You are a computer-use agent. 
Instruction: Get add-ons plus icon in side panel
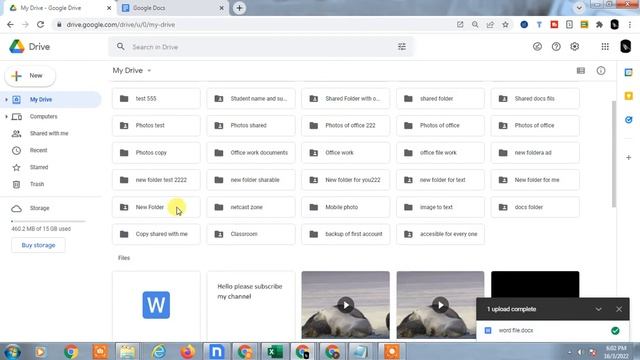629,158
